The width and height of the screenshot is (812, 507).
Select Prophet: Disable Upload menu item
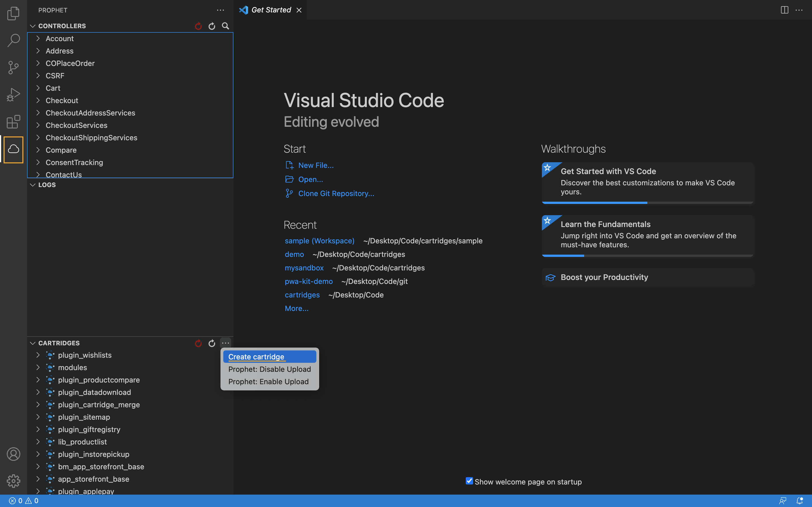[x=270, y=369]
